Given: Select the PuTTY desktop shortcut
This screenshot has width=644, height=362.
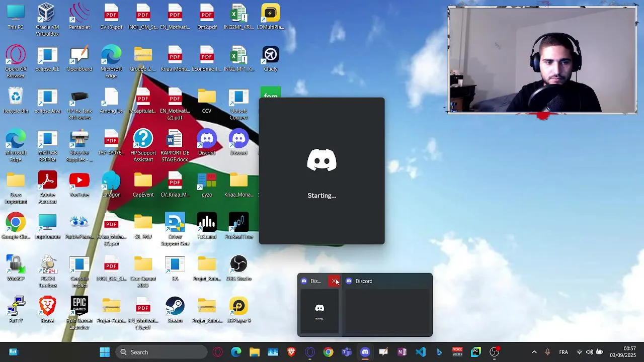Looking at the screenshot, I should (x=16, y=310).
